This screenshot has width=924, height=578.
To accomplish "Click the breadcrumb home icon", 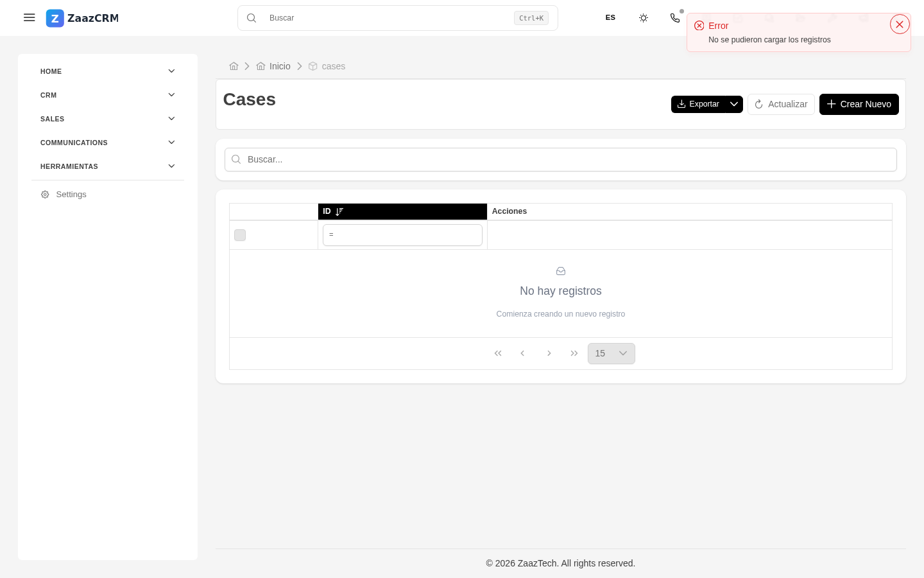I will coord(234,66).
